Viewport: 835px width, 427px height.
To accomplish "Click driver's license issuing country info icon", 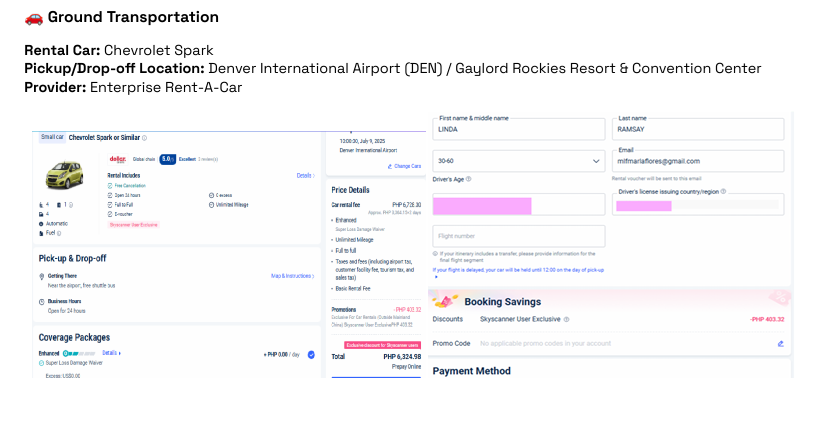I will [723, 190].
